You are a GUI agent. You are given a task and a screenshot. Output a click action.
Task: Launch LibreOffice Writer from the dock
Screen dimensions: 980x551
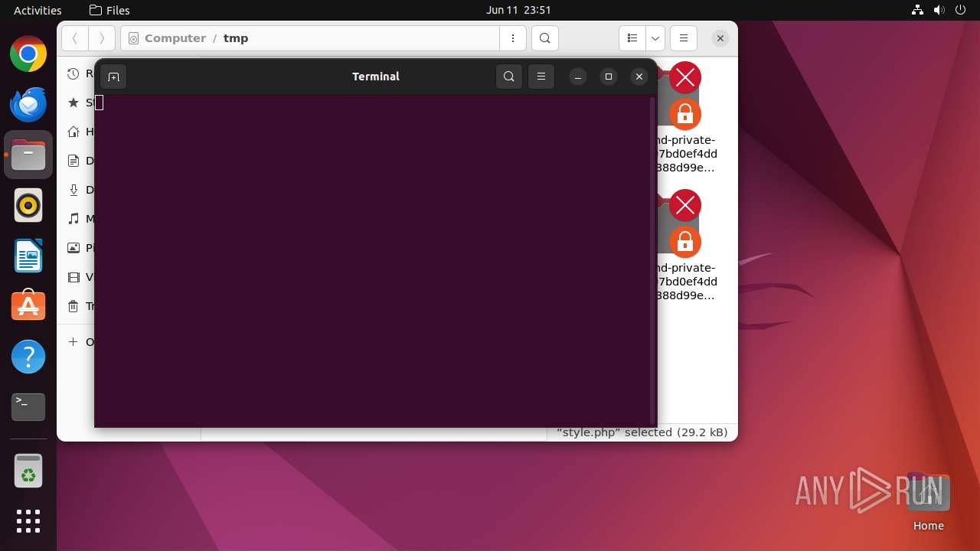pyautogui.click(x=28, y=256)
